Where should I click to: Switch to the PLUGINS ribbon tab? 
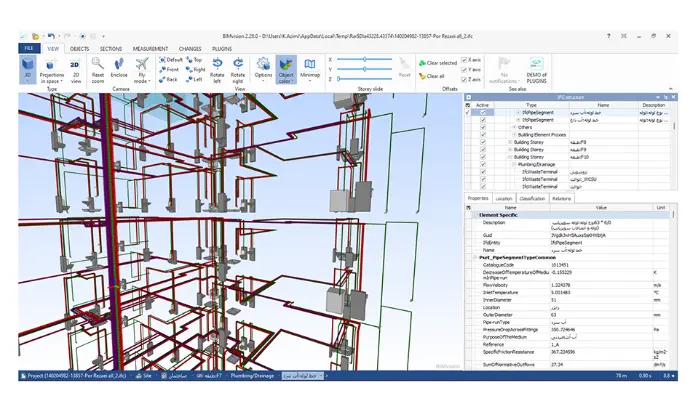coord(222,49)
